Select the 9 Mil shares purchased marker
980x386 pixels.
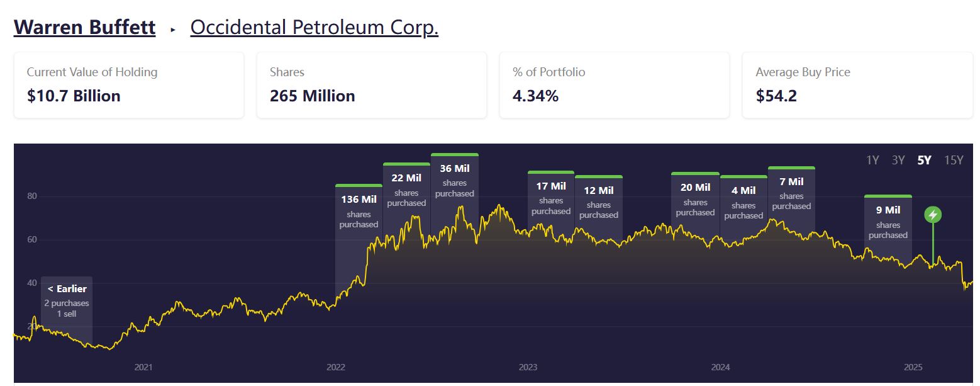tap(888, 221)
